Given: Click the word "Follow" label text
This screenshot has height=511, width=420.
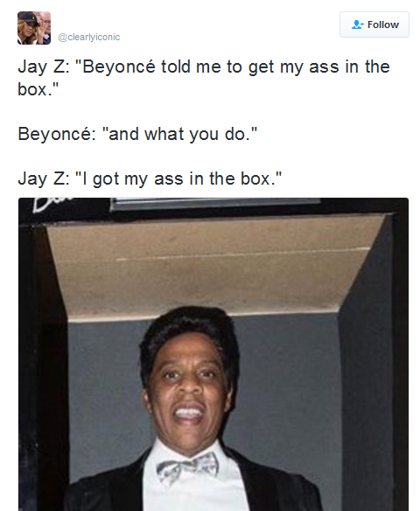Looking at the screenshot, I should point(383,24).
